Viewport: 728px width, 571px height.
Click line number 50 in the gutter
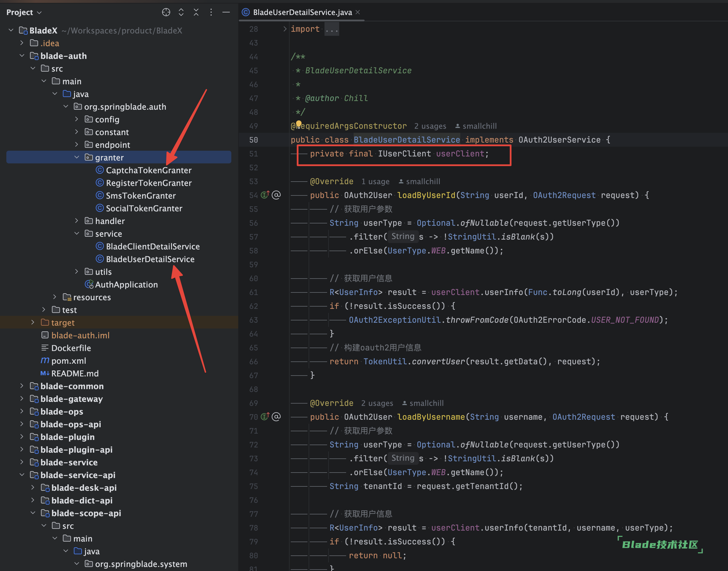coord(254,140)
